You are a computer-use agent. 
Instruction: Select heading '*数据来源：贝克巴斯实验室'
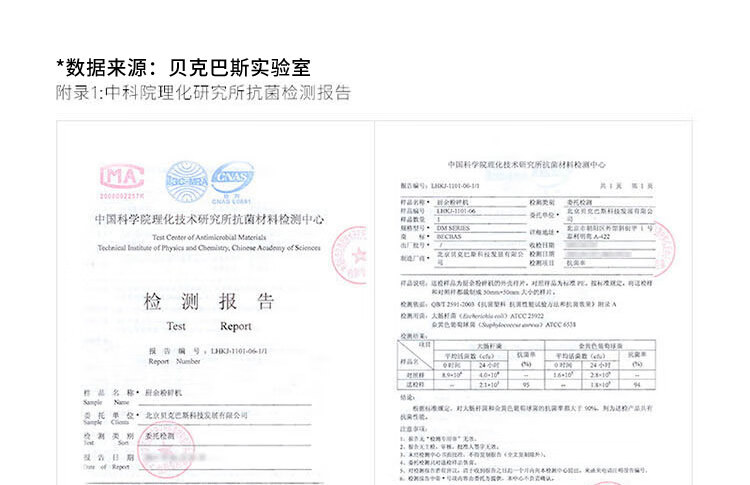pos(184,67)
